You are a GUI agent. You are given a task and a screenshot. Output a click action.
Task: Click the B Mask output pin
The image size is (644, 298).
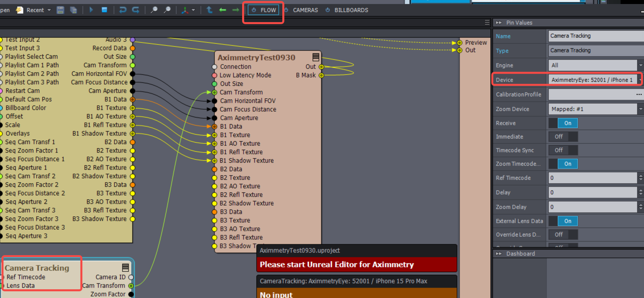[x=321, y=75]
